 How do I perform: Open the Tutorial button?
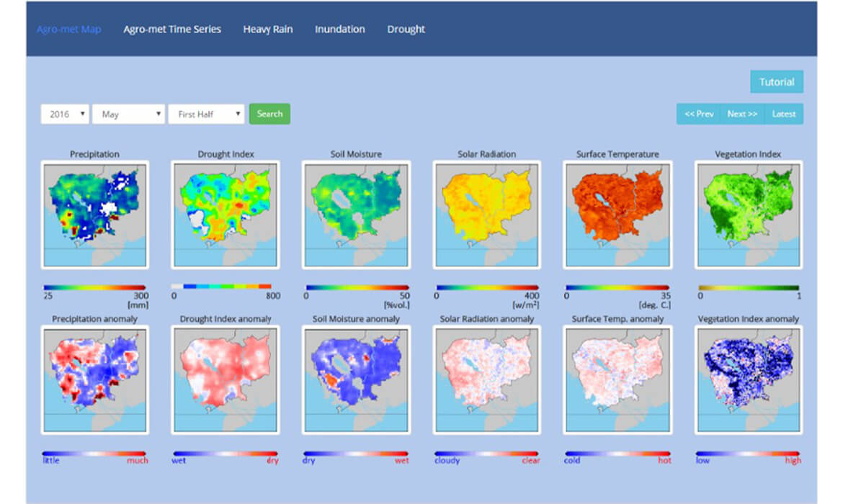[777, 82]
